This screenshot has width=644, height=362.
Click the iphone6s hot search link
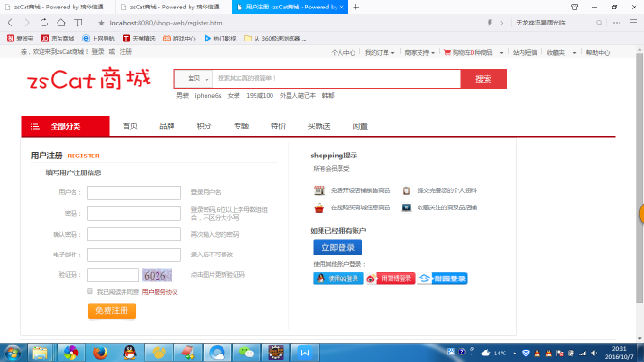coord(207,95)
